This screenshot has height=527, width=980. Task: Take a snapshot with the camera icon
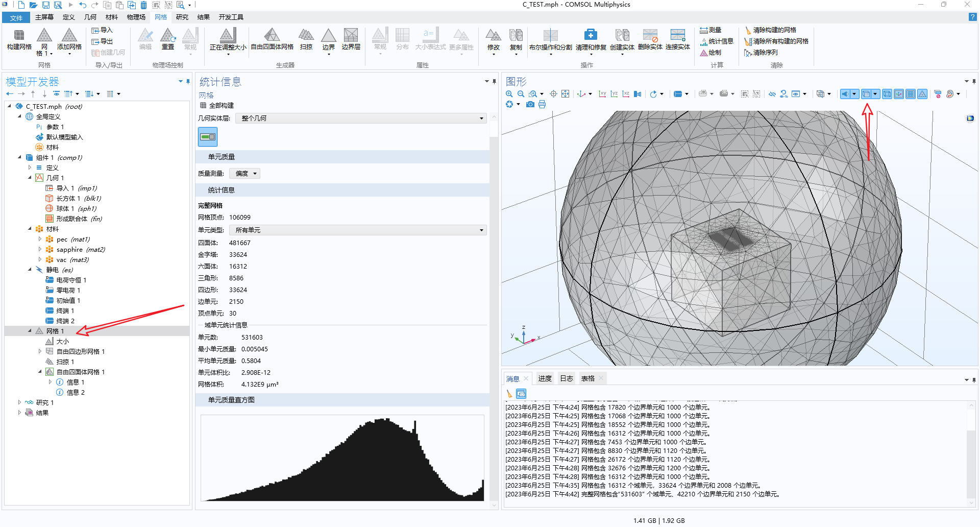point(530,104)
